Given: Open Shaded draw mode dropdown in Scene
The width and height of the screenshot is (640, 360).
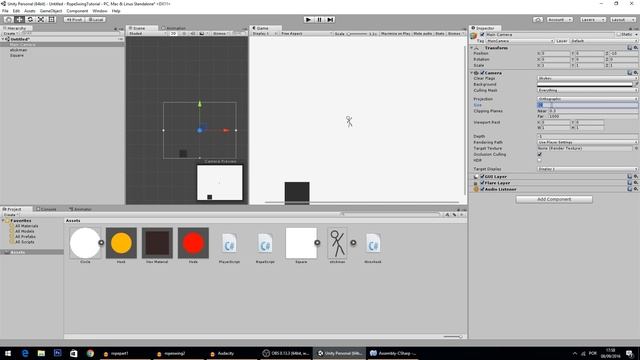Looking at the screenshot, I should (x=147, y=33).
